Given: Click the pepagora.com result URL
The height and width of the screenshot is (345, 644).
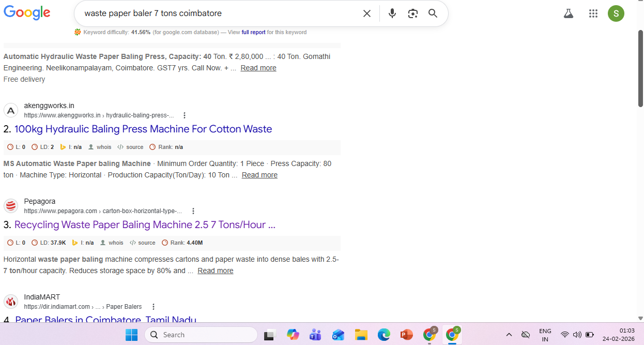Looking at the screenshot, I should coord(103,211).
